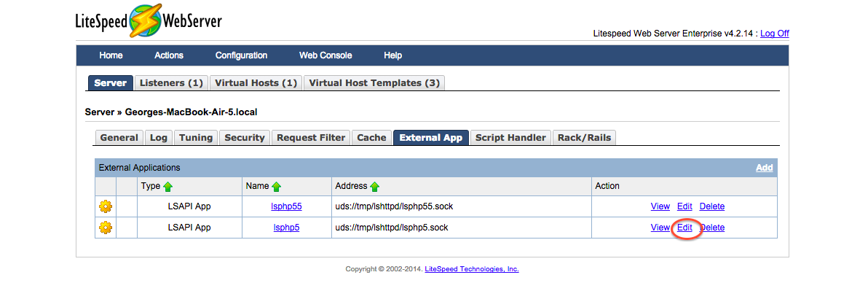Image resolution: width=868 pixels, height=283 pixels.
Task: Sort by Type using the green arrow
Action: click(167, 187)
